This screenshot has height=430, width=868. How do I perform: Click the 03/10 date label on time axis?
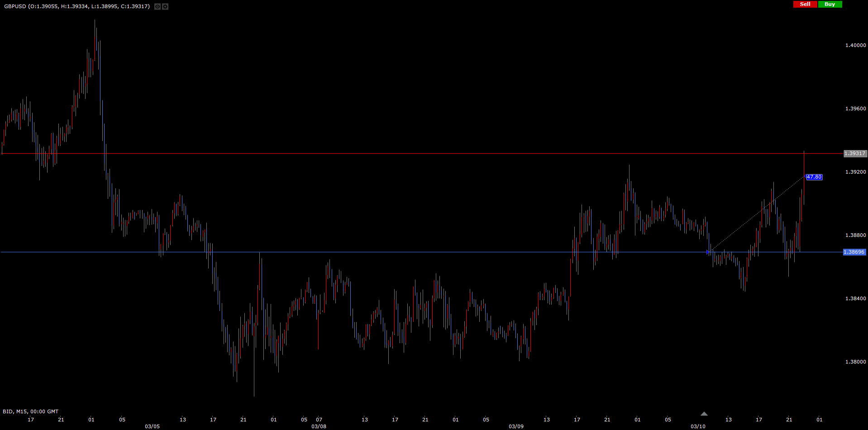click(698, 426)
